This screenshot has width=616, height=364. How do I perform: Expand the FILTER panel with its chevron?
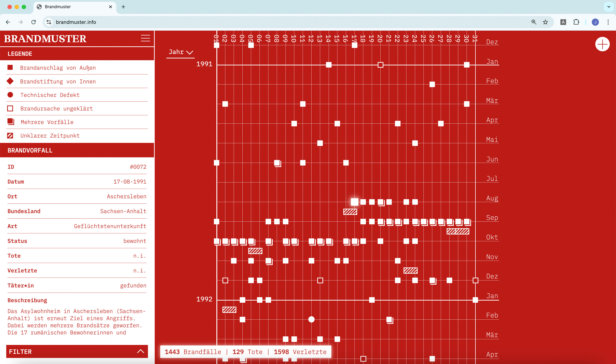click(x=140, y=351)
